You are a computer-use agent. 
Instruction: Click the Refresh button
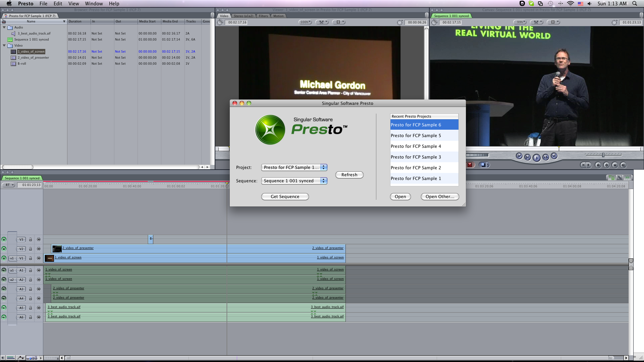click(x=349, y=175)
